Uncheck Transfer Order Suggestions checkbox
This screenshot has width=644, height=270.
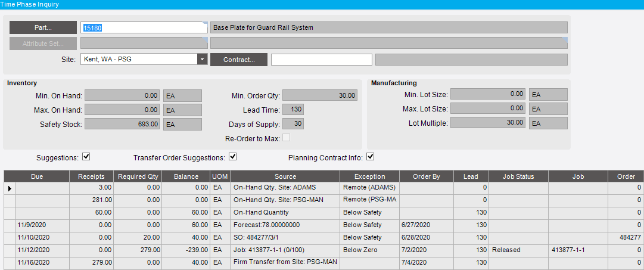tap(233, 157)
